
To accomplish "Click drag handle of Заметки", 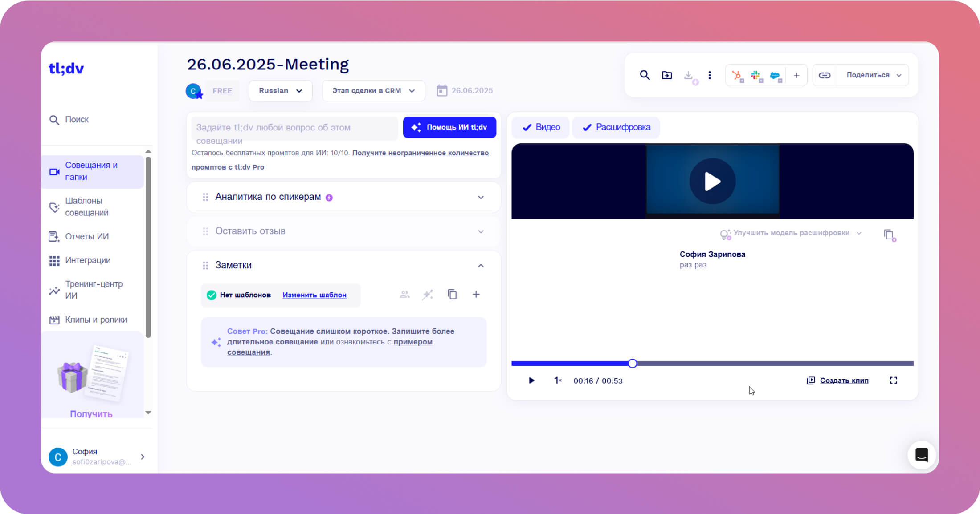I will [205, 266].
